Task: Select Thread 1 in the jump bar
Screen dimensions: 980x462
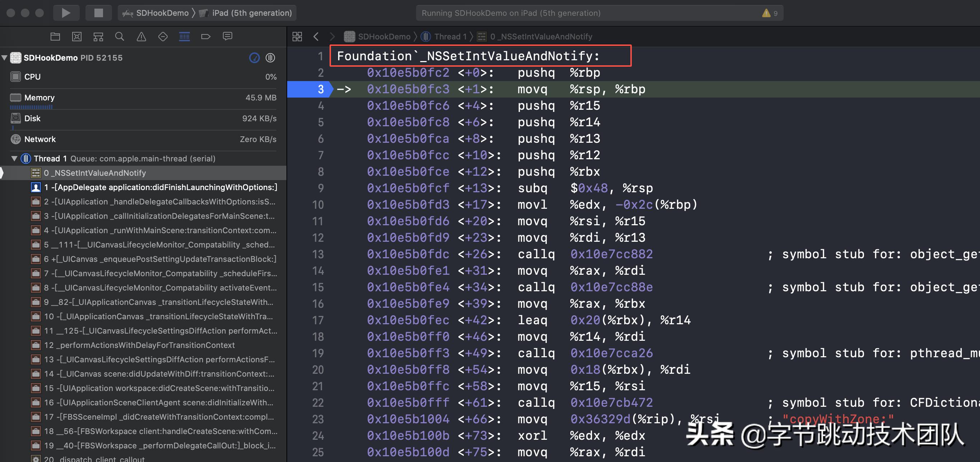Action: [451, 37]
